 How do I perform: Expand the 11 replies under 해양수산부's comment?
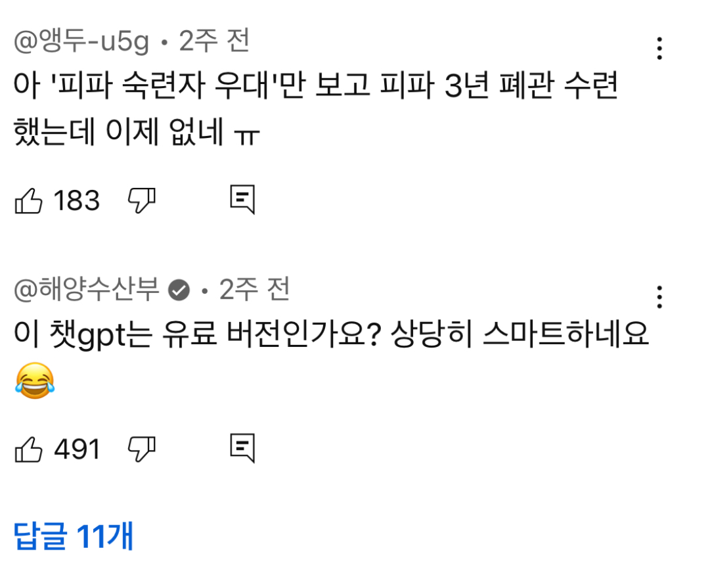click(x=74, y=537)
